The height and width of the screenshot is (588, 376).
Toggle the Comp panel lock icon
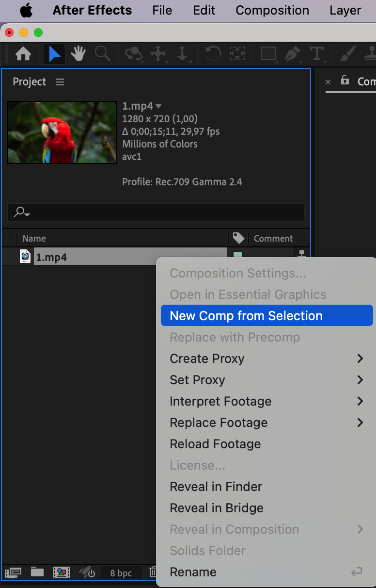(x=345, y=80)
